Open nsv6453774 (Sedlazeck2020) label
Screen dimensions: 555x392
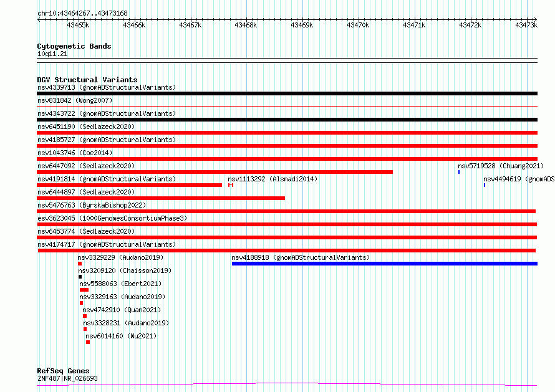coord(86,231)
